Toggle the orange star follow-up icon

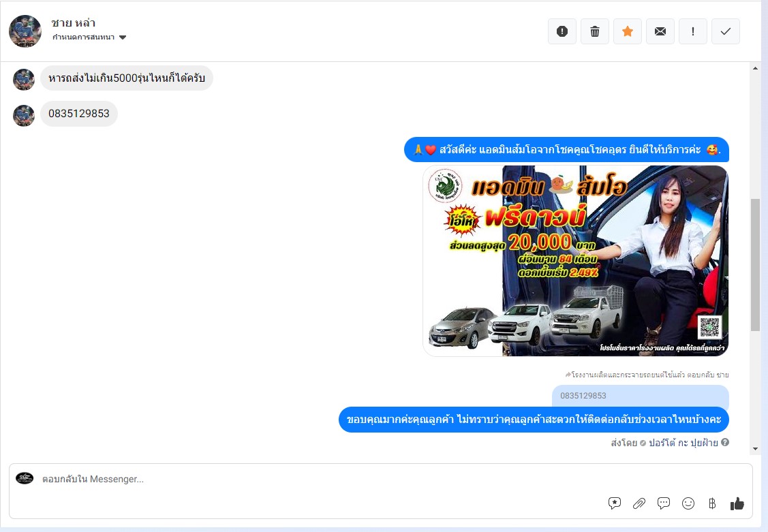click(x=628, y=31)
